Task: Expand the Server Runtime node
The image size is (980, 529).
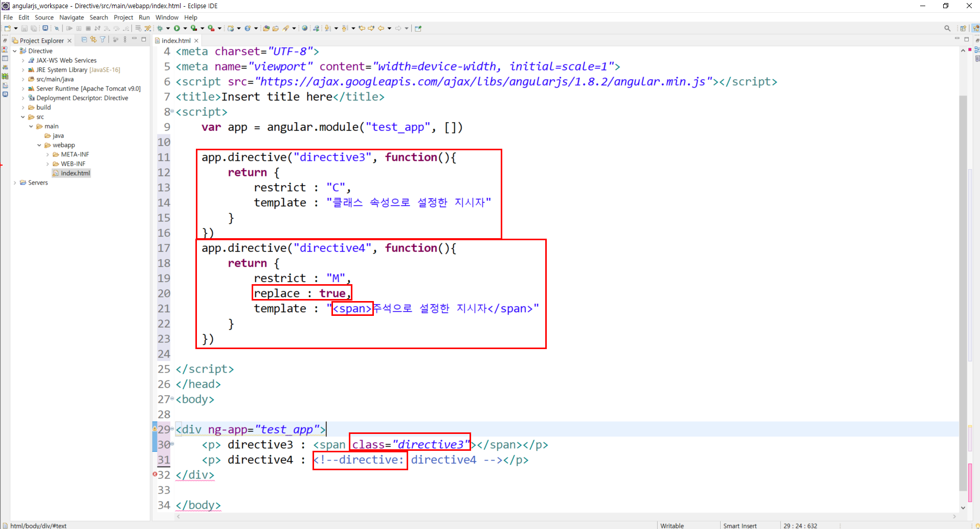Action: [x=23, y=88]
